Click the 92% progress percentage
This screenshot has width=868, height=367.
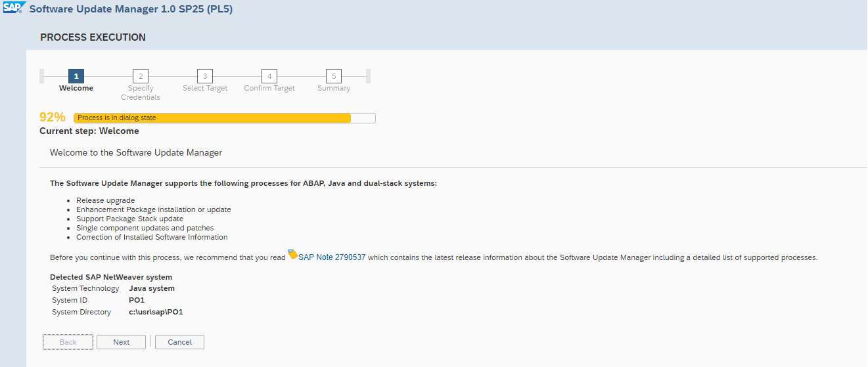tap(53, 118)
